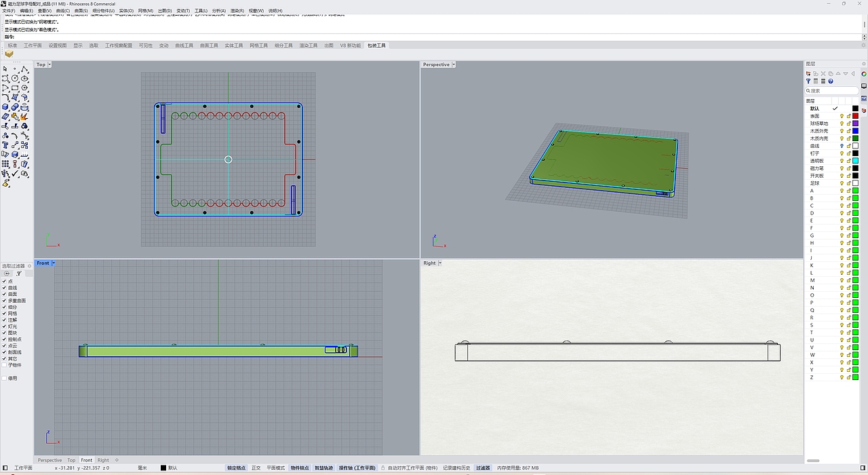This screenshot has height=475, width=868.
Task: Move layer down with triangle icon
Action: [x=846, y=73]
